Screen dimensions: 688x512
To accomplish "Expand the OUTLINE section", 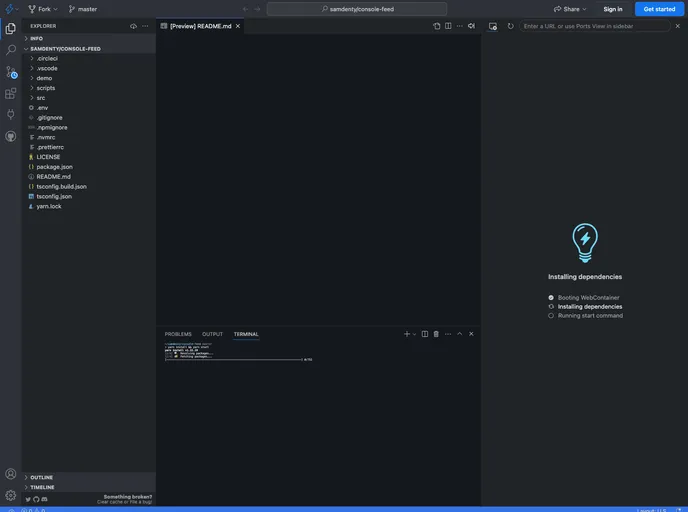I will (x=89, y=477).
